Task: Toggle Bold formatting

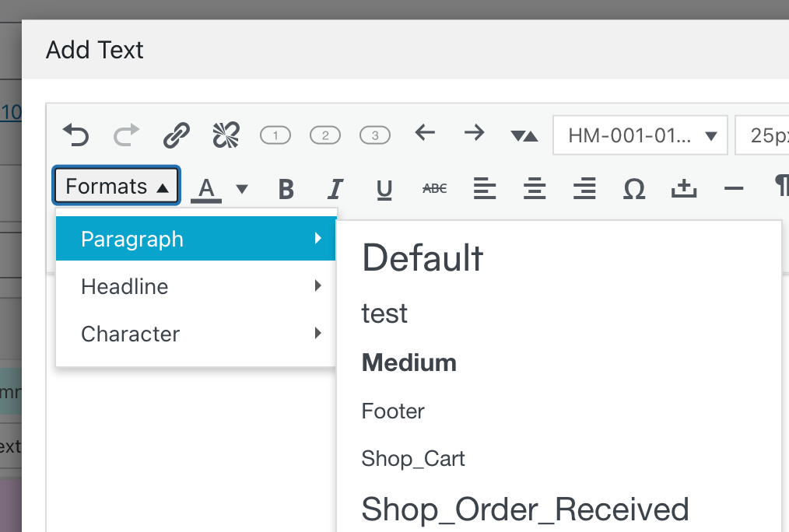Action: [286, 188]
